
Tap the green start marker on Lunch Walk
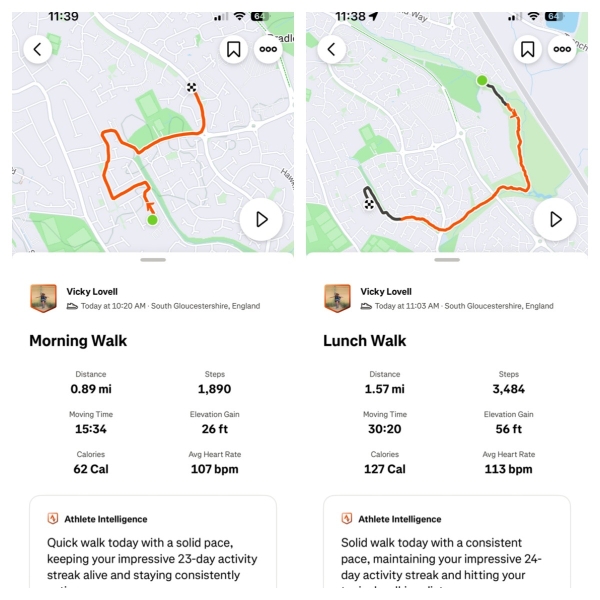(482, 80)
